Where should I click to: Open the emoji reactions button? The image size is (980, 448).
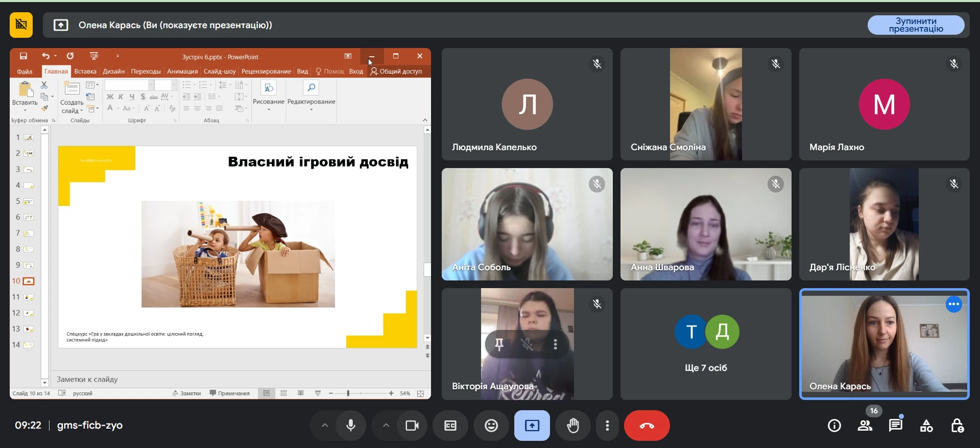(491, 426)
